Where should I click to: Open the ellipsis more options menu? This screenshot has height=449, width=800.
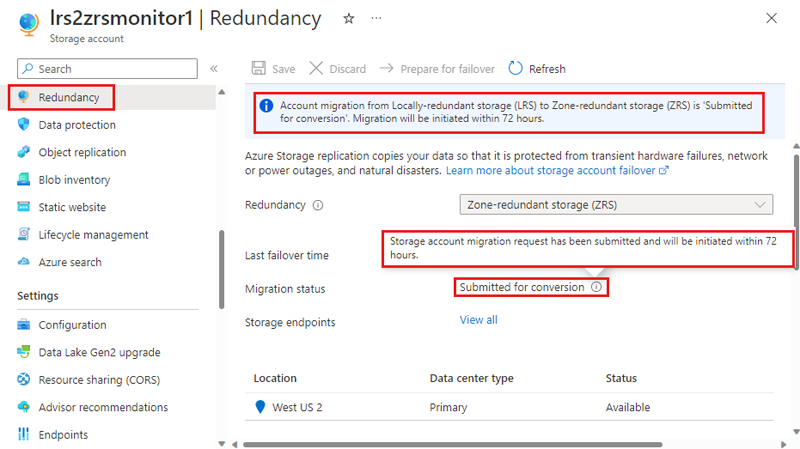click(x=376, y=18)
